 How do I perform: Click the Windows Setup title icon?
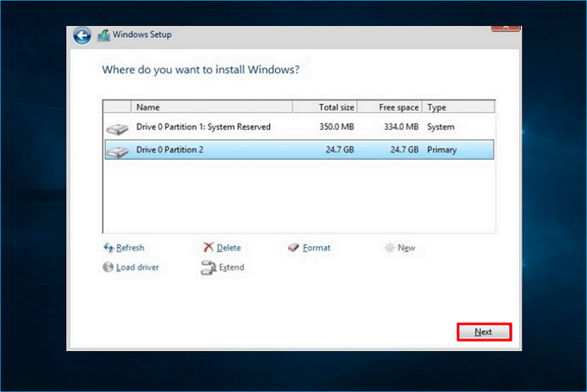104,35
